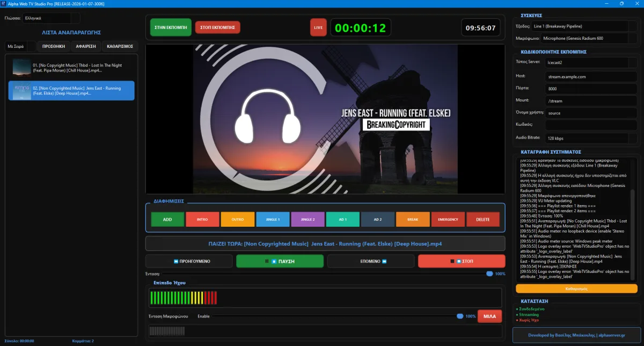Start broadcast with ΣΤΗΝ ΕΚΠΟΜΠΗ button
Image resolution: width=644 pixels, height=346 pixels.
(171, 27)
